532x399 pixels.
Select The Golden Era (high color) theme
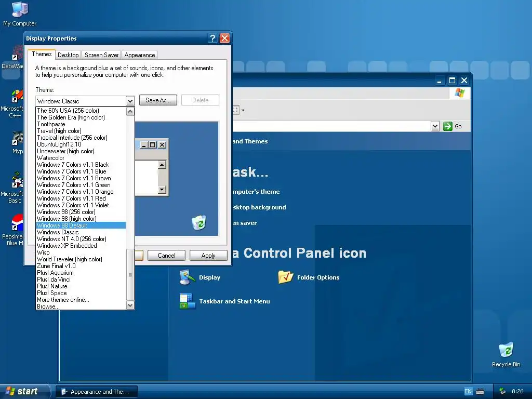[81, 117]
